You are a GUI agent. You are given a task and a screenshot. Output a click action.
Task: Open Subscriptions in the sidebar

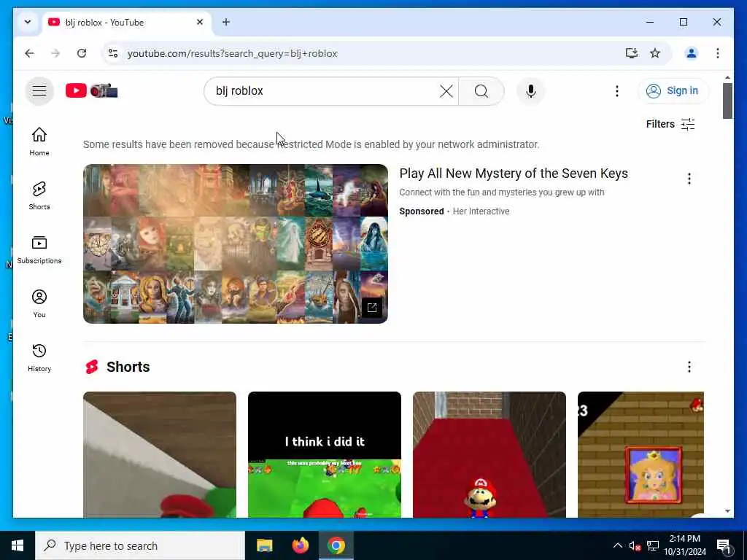point(39,249)
